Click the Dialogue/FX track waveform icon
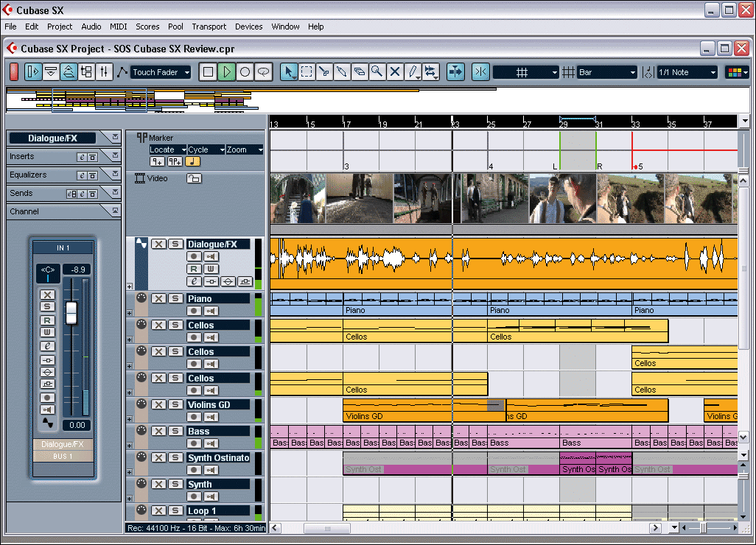 [141, 244]
